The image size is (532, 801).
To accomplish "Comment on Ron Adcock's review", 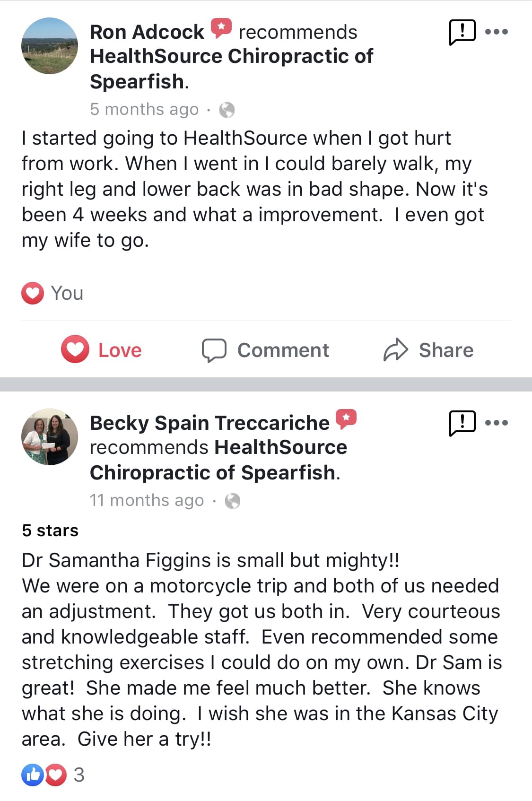I will coord(265,350).
